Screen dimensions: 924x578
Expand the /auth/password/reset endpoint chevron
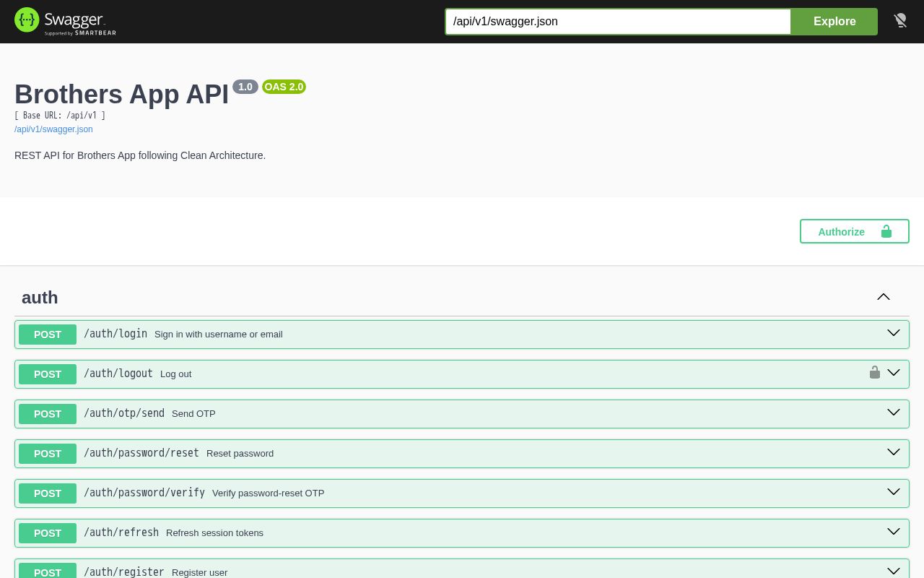pos(894,452)
